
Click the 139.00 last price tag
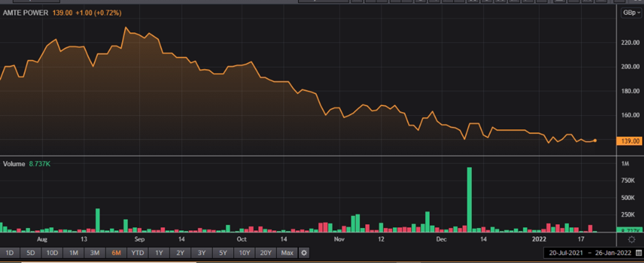tap(629, 141)
